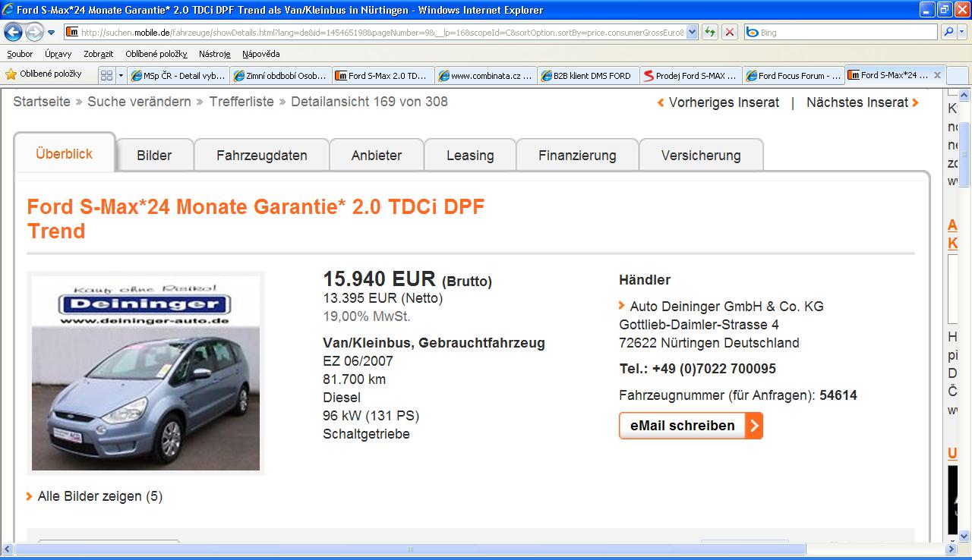This screenshot has width=972, height=560.
Task: Open the recent pages history dropdown arrow
Action: pos(51,33)
